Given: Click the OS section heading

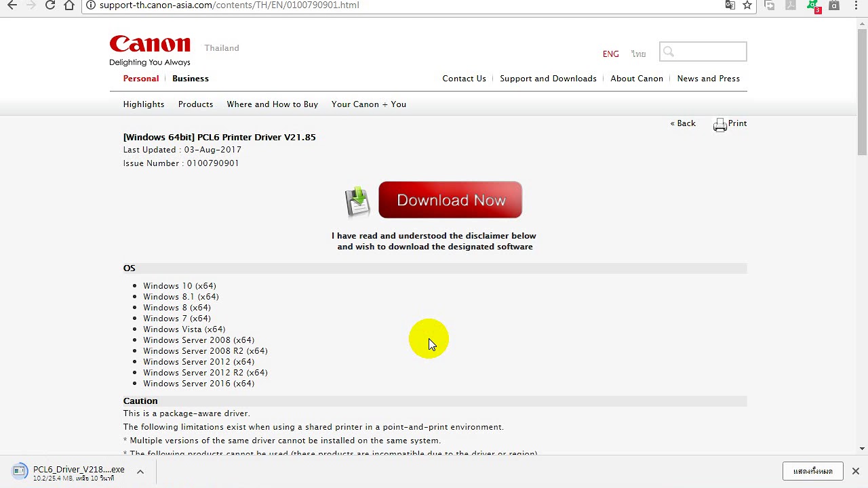Looking at the screenshot, I should point(130,268).
